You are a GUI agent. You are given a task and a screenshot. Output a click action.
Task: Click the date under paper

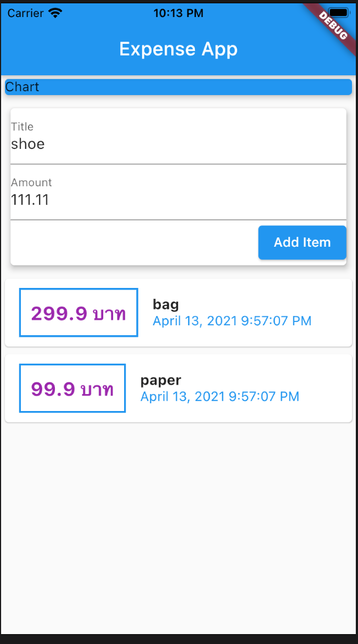tap(220, 396)
